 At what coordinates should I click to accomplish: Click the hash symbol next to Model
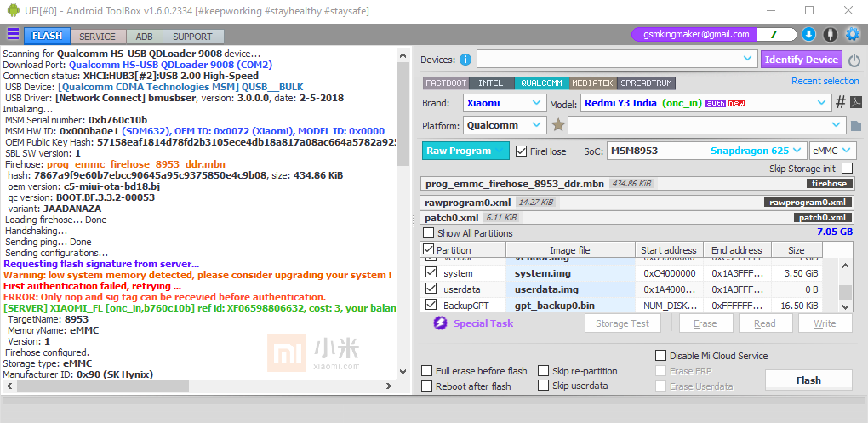840,102
